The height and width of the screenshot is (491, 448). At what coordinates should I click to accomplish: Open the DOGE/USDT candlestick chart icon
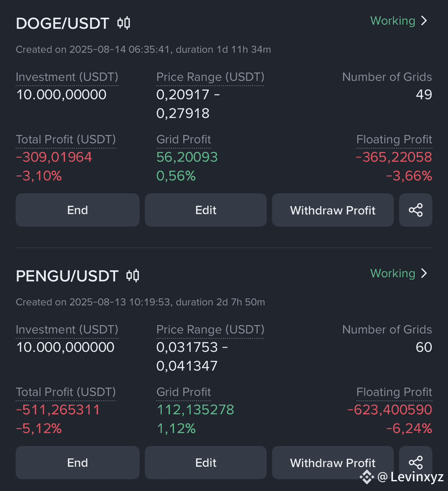(124, 23)
